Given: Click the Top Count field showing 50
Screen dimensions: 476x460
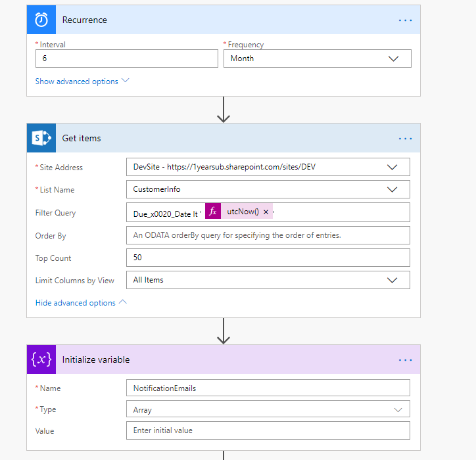Looking at the screenshot, I should [x=268, y=258].
